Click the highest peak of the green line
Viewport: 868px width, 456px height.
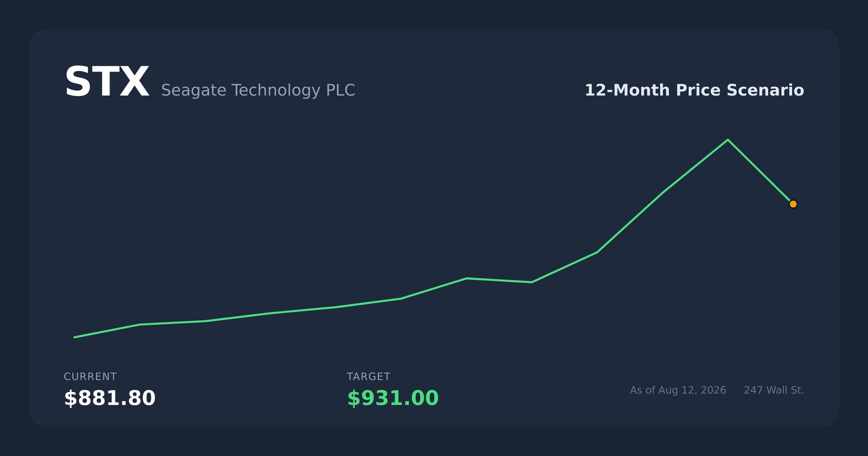click(727, 140)
